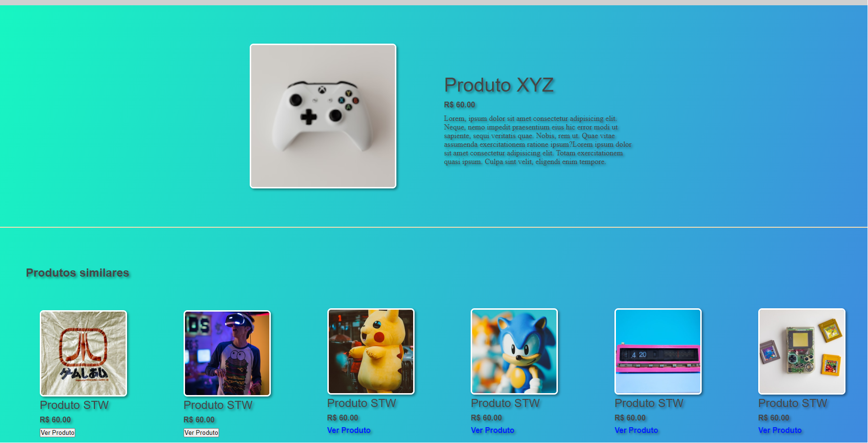The width and height of the screenshot is (868, 443).
Task: Click Produto STW title under Game Boy image
Action: [x=793, y=403]
